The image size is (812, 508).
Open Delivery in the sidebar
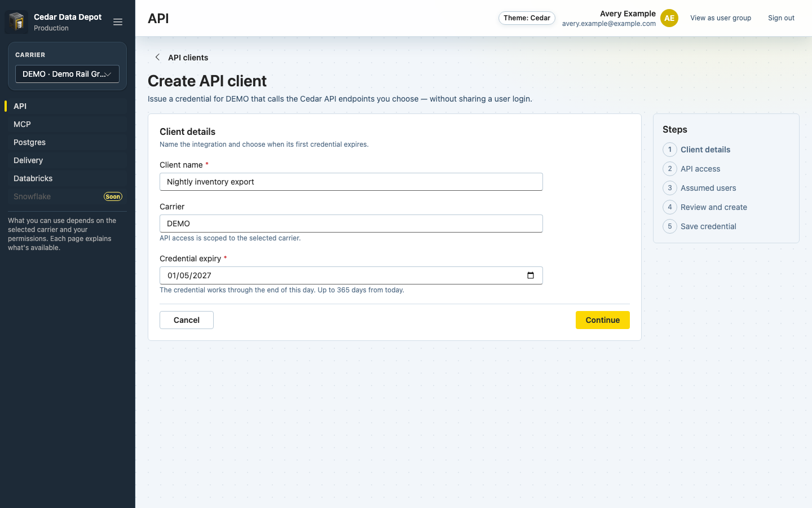click(x=68, y=160)
